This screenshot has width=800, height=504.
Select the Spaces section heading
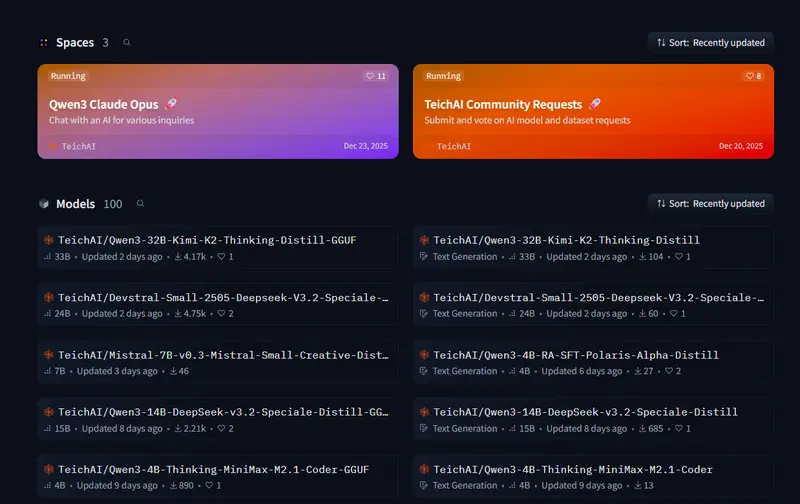(x=75, y=43)
